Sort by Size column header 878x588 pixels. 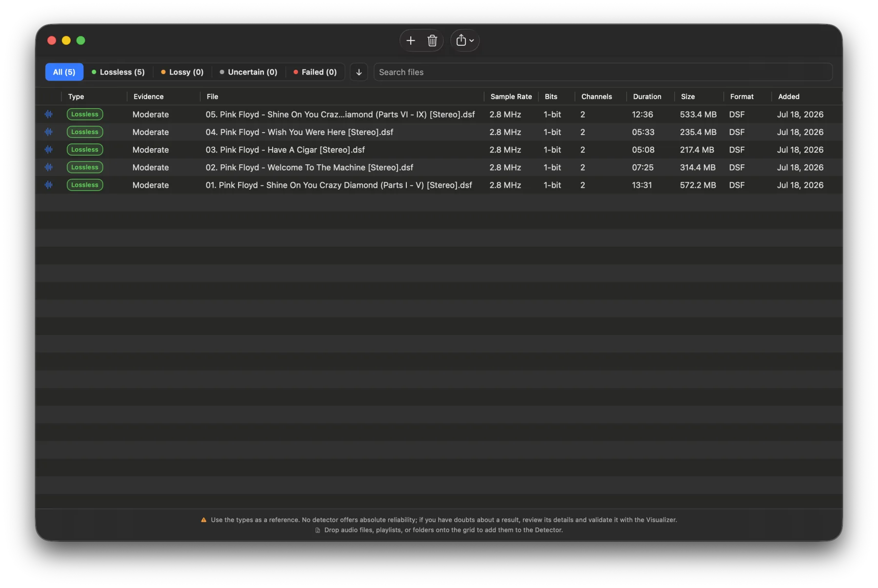(688, 97)
